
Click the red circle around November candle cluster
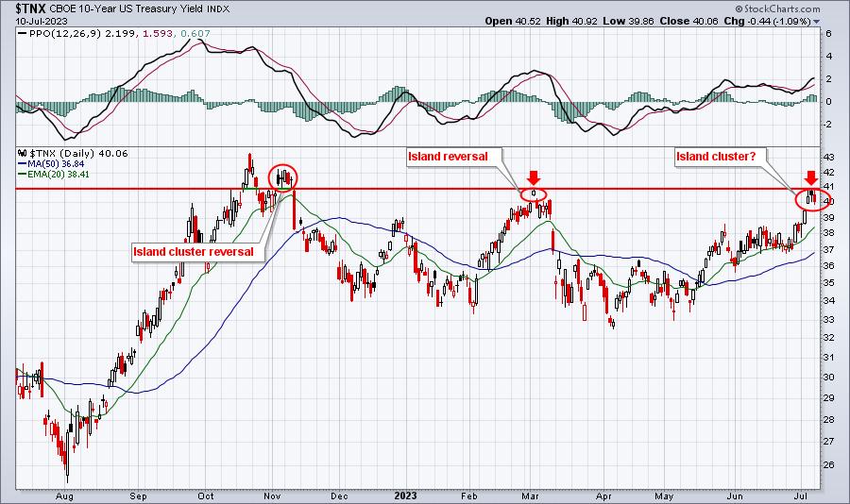[x=283, y=177]
